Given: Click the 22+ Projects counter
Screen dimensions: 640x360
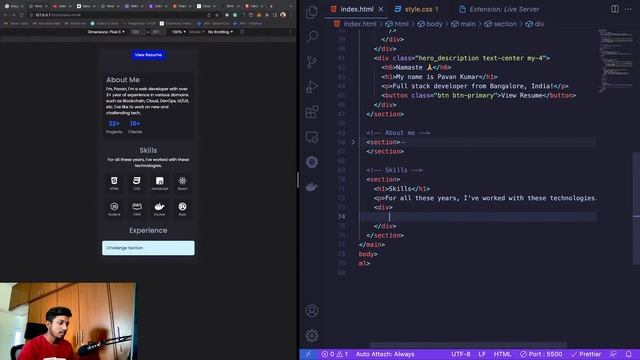Looking at the screenshot, I should tap(114, 127).
